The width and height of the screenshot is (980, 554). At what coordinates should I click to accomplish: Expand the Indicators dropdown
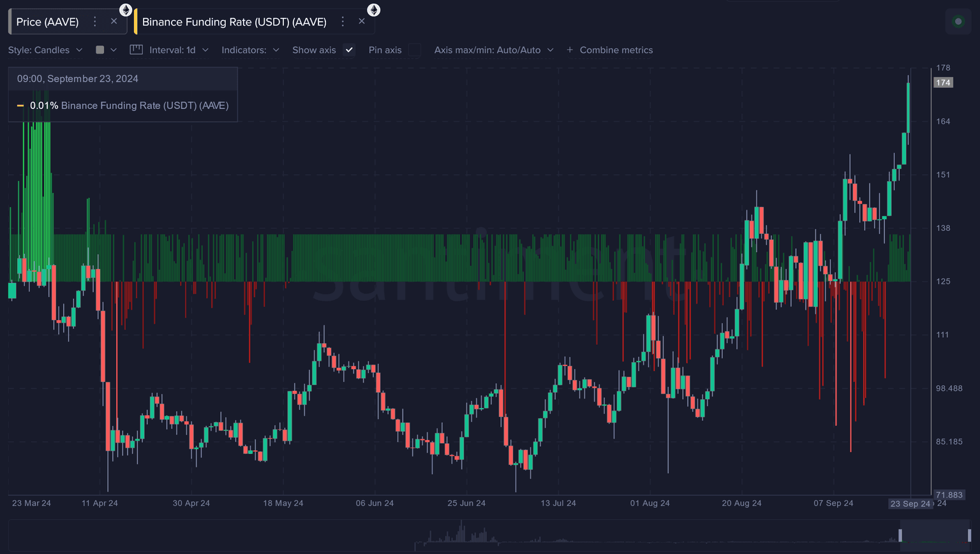250,50
